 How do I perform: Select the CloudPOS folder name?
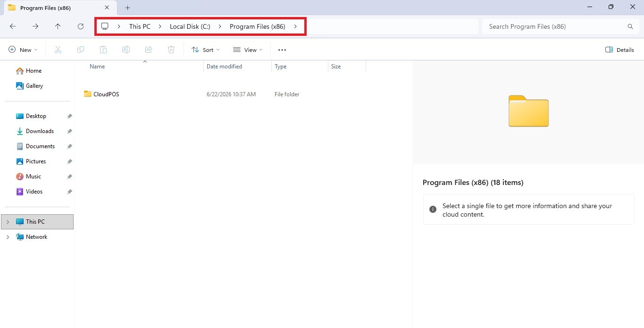(106, 94)
